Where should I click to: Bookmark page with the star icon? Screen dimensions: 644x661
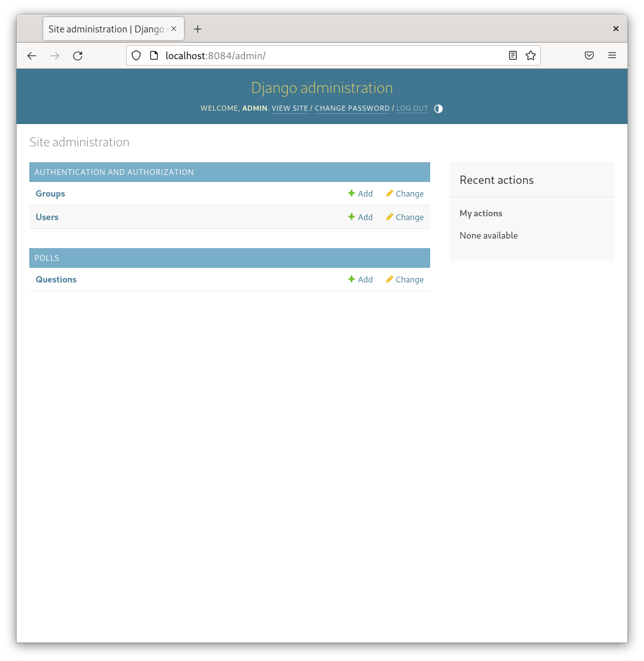(530, 56)
